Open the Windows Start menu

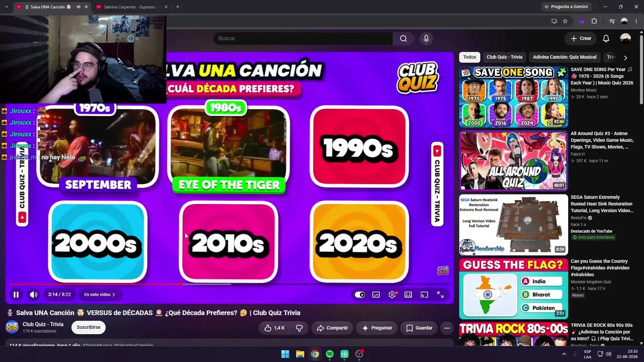pos(285,354)
